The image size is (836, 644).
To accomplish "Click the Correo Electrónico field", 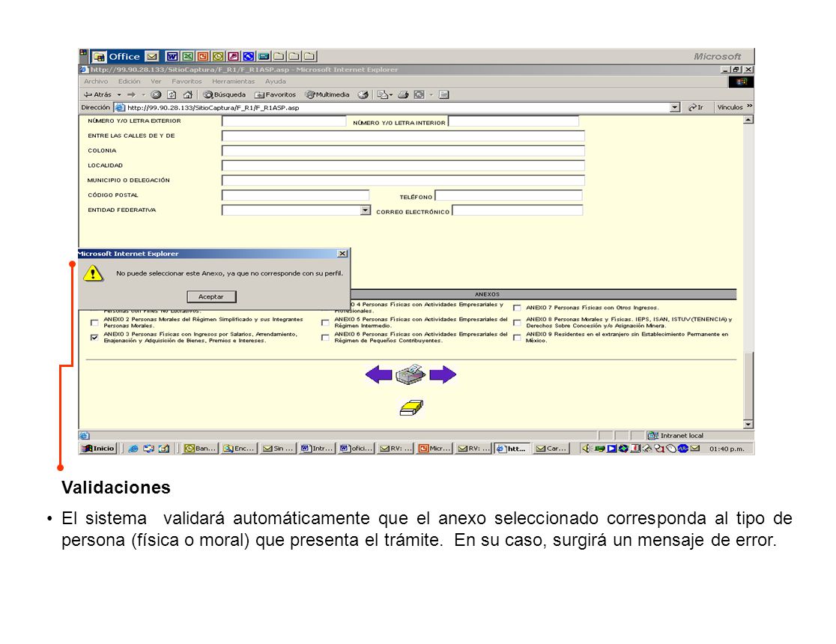I will click(517, 210).
